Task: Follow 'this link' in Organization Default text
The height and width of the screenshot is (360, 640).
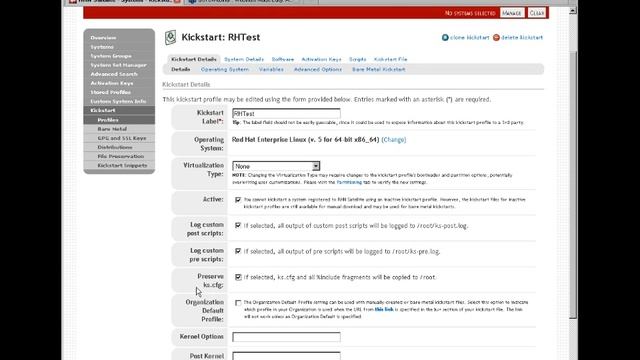Action: point(384,309)
